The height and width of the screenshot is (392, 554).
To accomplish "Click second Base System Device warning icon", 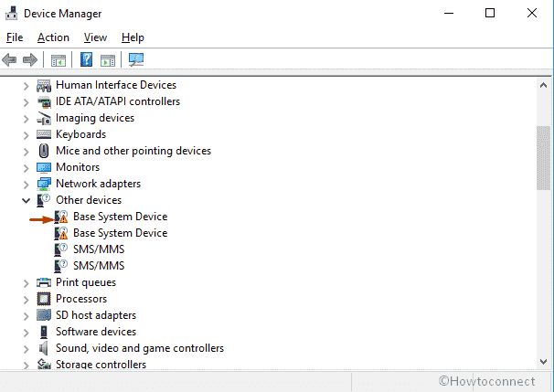I will tap(60, 233).
